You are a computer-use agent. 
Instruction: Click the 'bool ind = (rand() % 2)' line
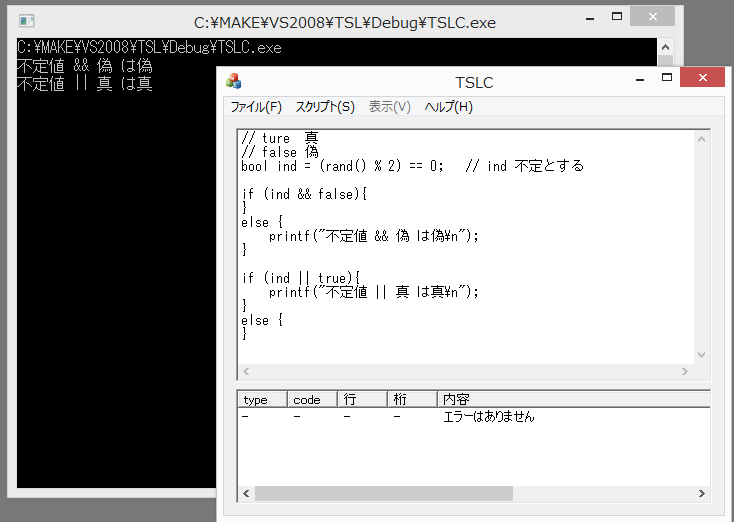click(342, 166)
